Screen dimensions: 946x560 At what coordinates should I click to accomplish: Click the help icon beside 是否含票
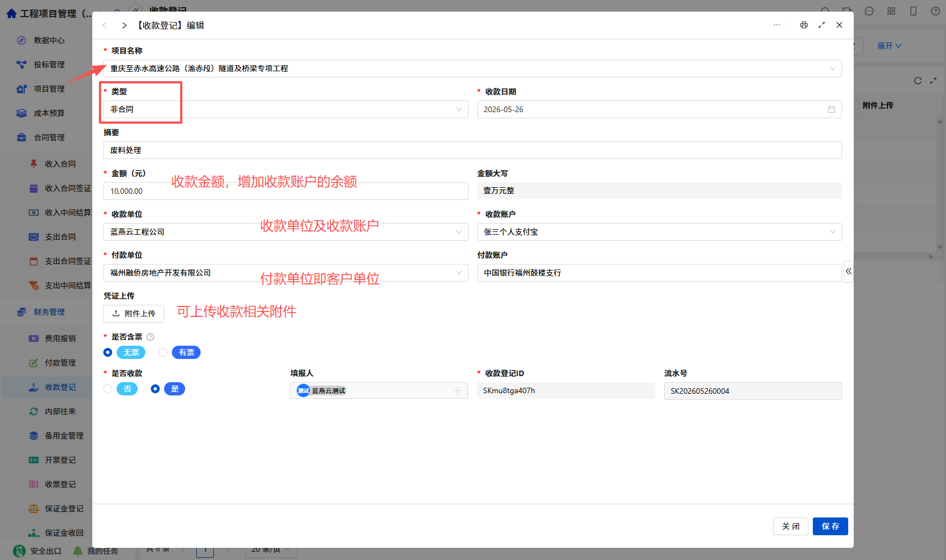click(150, 337)
